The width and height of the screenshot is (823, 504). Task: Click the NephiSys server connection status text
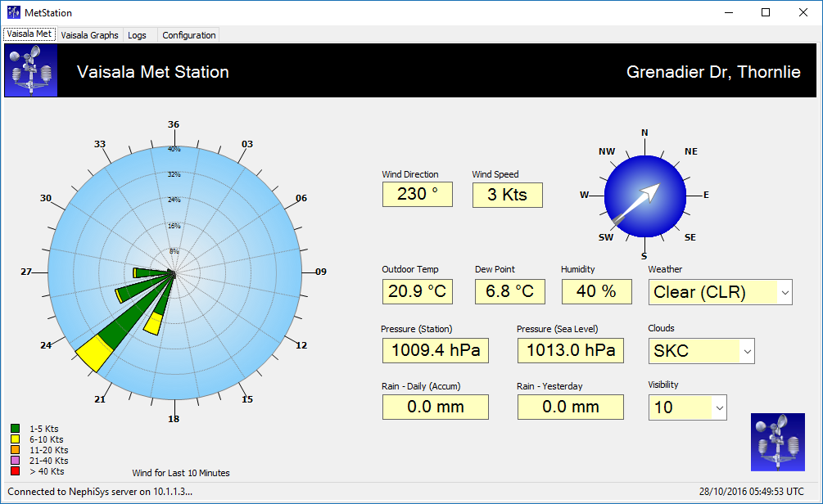click(x=100, y=492)
